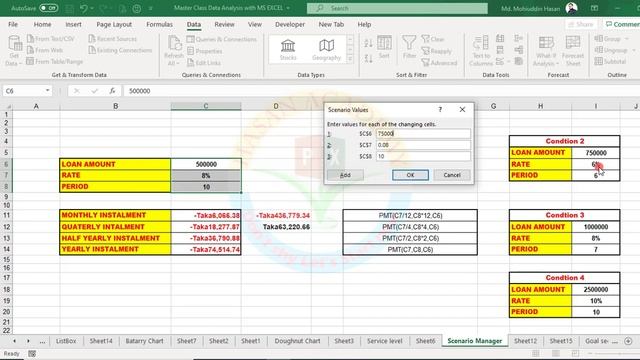Toggle the Filter funnel
Viewport: 640px width, 360px height.
tap(409, 48)
